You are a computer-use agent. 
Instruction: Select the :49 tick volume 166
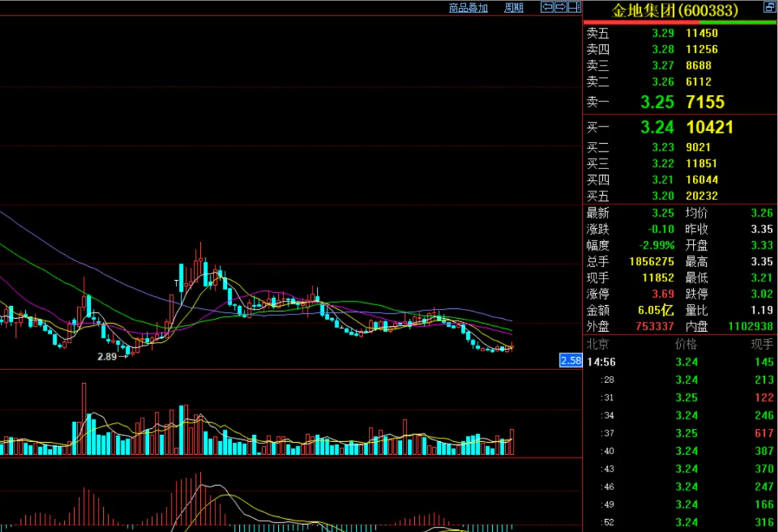[x=764, y=505]
